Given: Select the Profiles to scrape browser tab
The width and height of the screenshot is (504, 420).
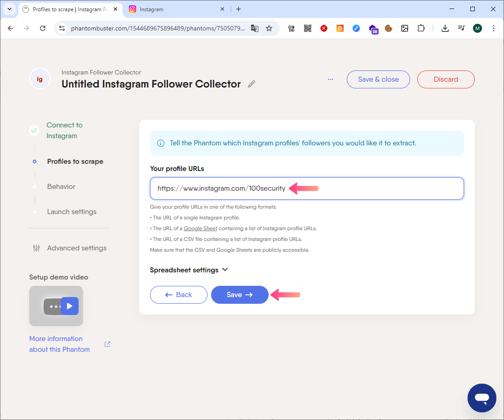Looking at the screenshot, I should tap(70, 9).
